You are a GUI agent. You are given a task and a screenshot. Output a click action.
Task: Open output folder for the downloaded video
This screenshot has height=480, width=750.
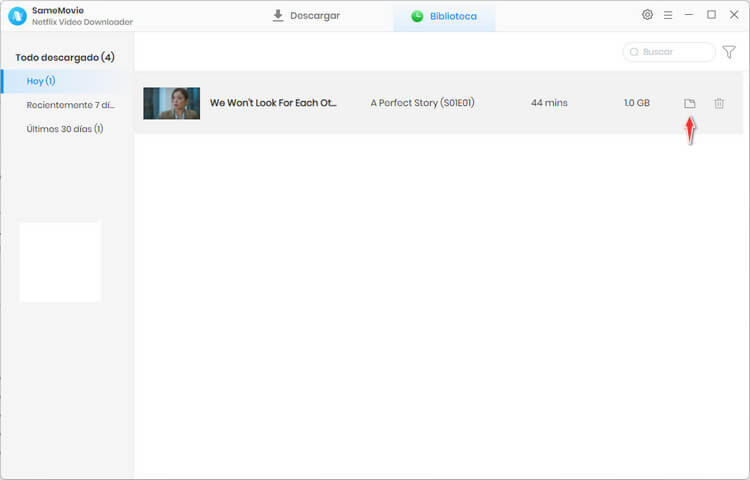pyautogui.click(x=689, y=103)
